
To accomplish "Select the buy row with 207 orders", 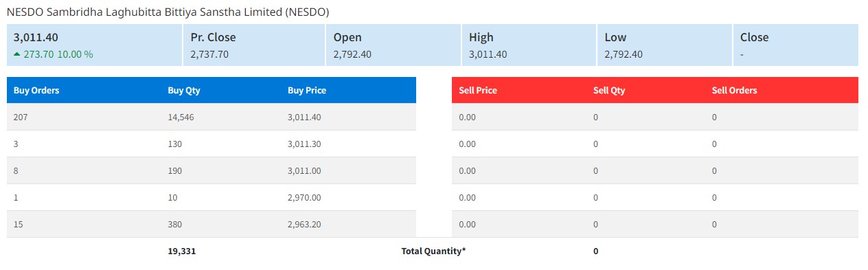I will [212, 117].
